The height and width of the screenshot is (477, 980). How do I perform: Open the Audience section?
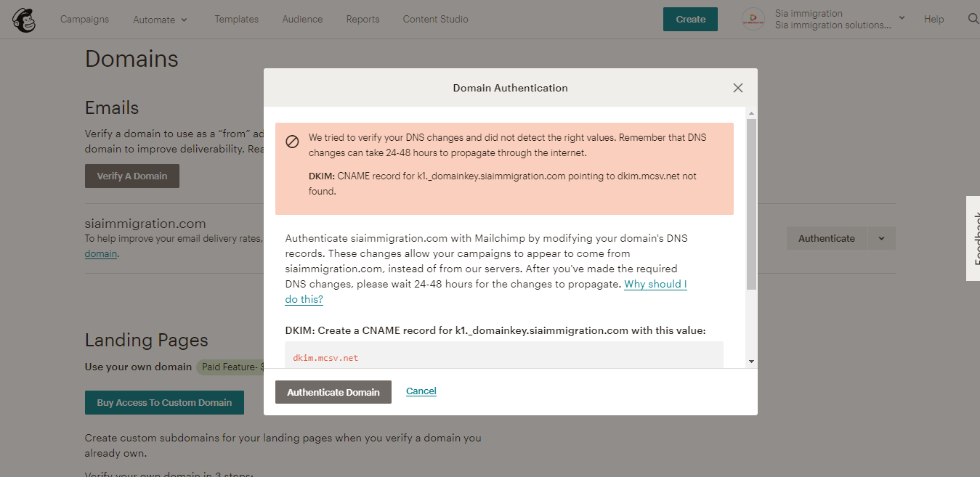coord(302,19)
